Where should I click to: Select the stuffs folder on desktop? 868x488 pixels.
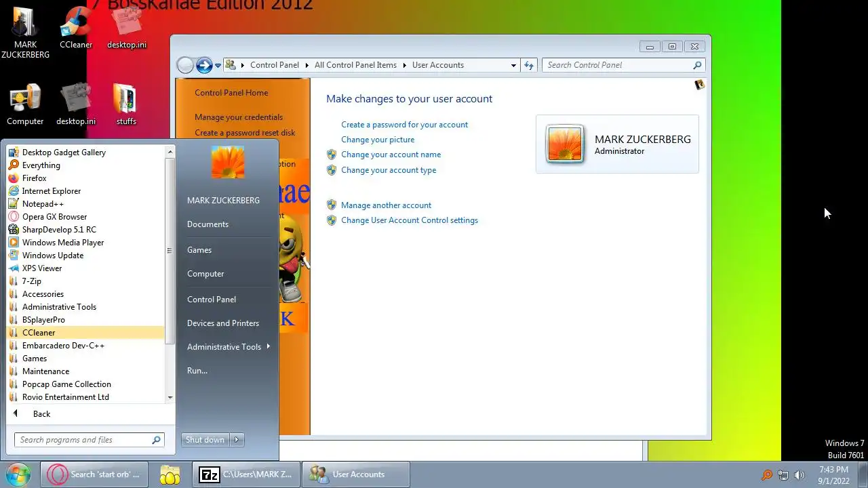pos(126,105)
